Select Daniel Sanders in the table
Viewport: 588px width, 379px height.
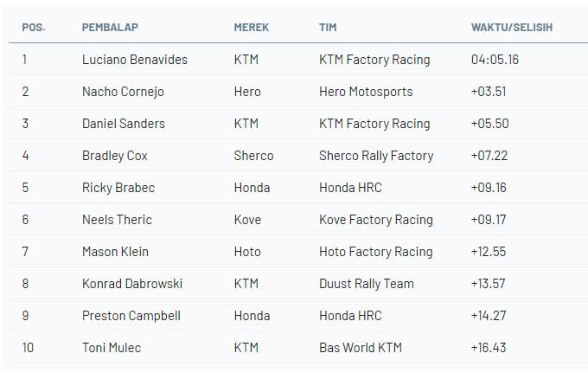tap(124, 124)
